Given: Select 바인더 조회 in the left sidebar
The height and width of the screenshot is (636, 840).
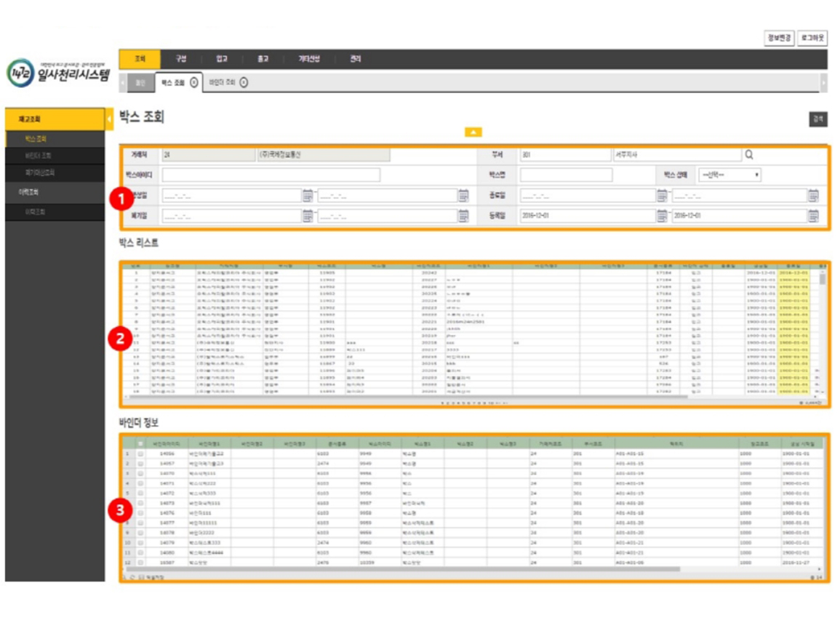Looking at the screenshot, I should (55, 156).
